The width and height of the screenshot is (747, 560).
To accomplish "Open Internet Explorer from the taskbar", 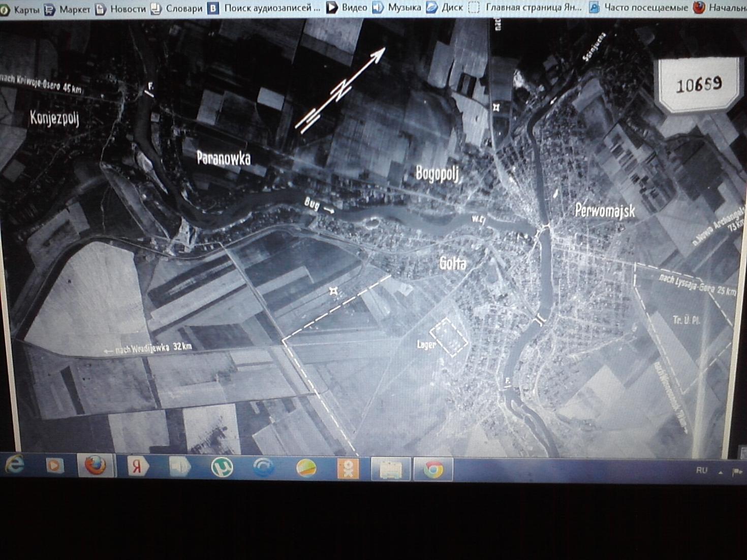I will tap(15, 465).
